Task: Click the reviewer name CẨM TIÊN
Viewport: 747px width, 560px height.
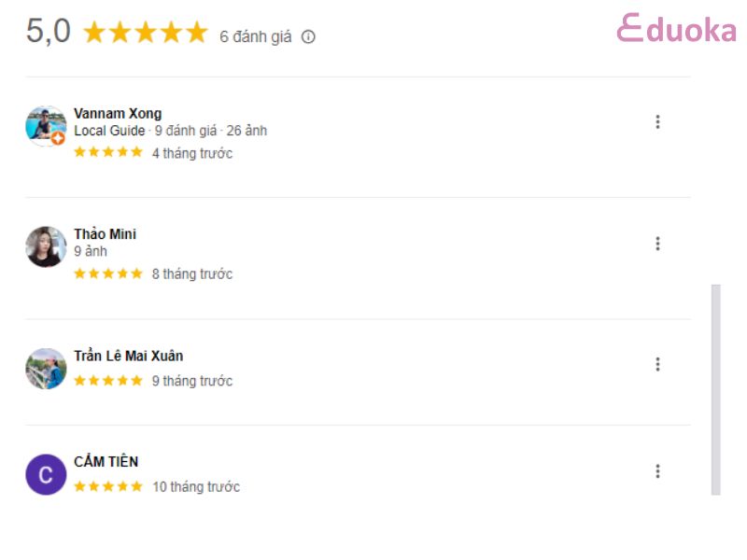Action: click(106, 461)
